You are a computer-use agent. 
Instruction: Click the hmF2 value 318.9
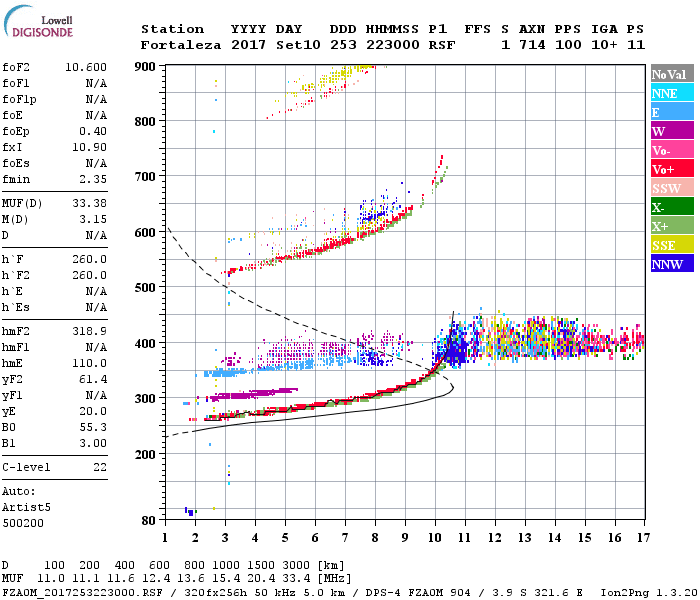click(89, 331)
